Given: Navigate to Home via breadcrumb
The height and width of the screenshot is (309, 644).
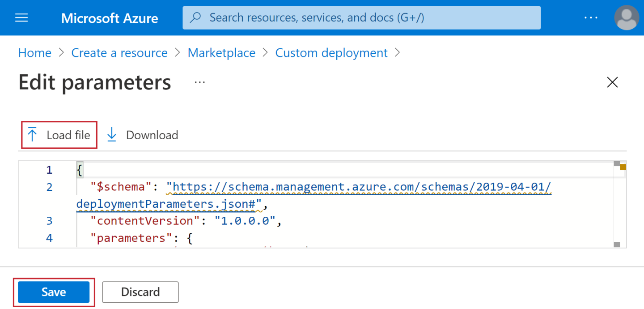Looking at the screenshot, I should click(34, 52).
